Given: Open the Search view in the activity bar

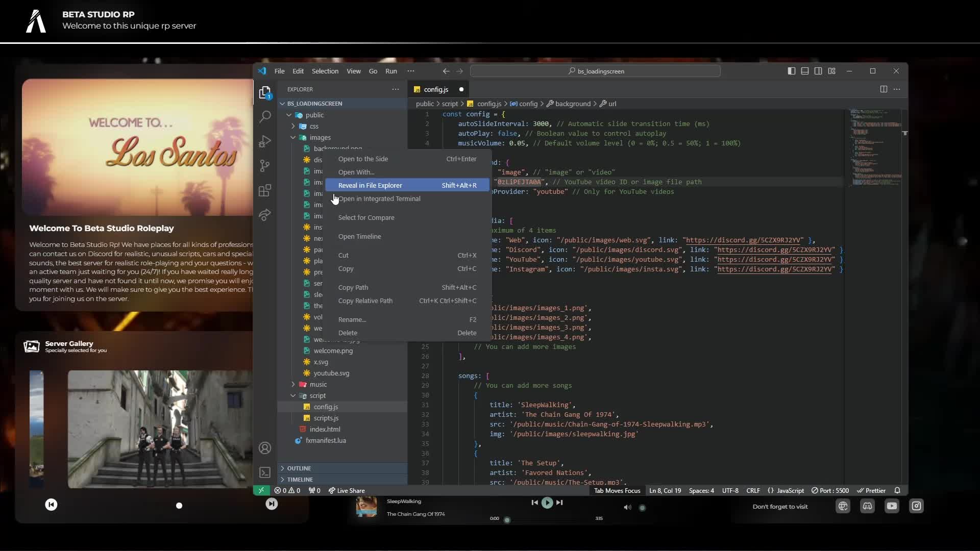Looking at the screenshot, I should tap(265, 116).
